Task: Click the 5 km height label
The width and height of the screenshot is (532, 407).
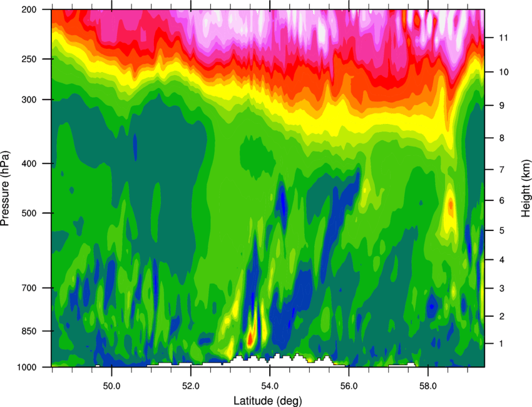Action: (x=501, y=230)
